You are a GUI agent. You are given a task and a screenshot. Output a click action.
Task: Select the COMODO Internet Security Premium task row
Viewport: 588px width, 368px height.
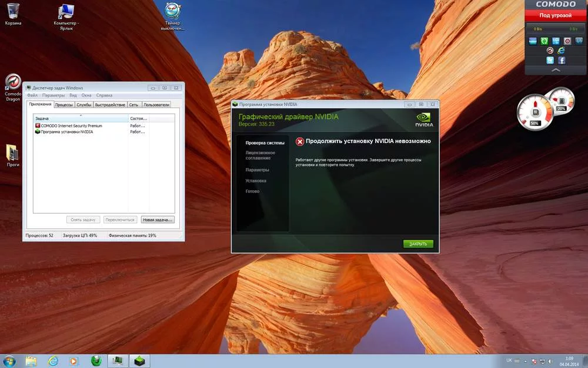coord(104,126)
